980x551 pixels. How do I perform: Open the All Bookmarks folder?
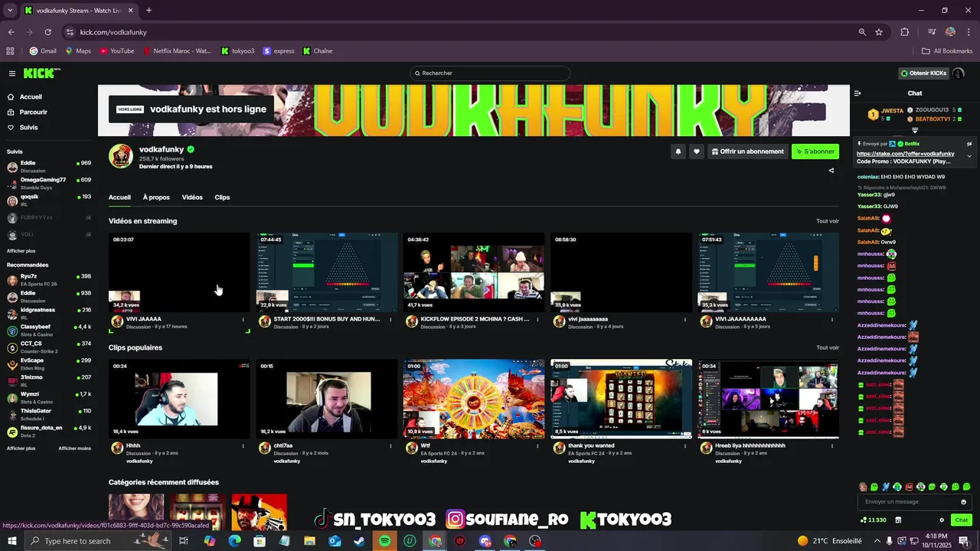click(x=947, y=51)
